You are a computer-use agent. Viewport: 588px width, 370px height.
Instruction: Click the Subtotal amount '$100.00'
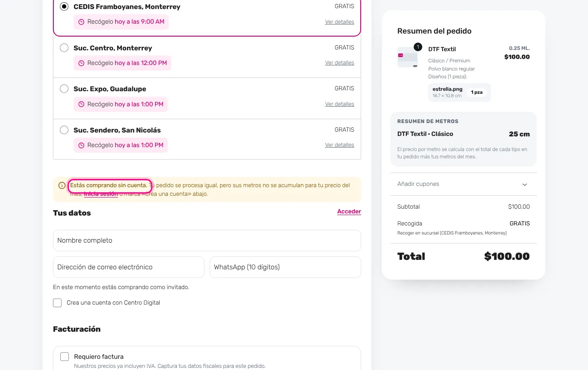click(519, 207)
